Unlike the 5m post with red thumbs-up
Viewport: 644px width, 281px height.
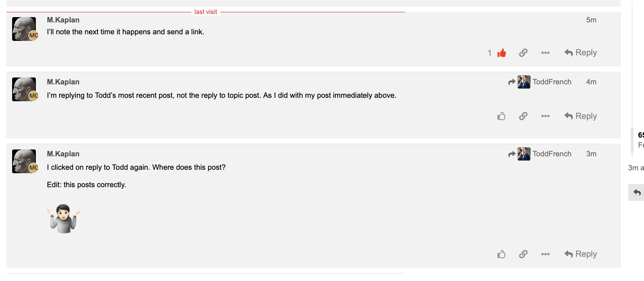pos(502,53)
